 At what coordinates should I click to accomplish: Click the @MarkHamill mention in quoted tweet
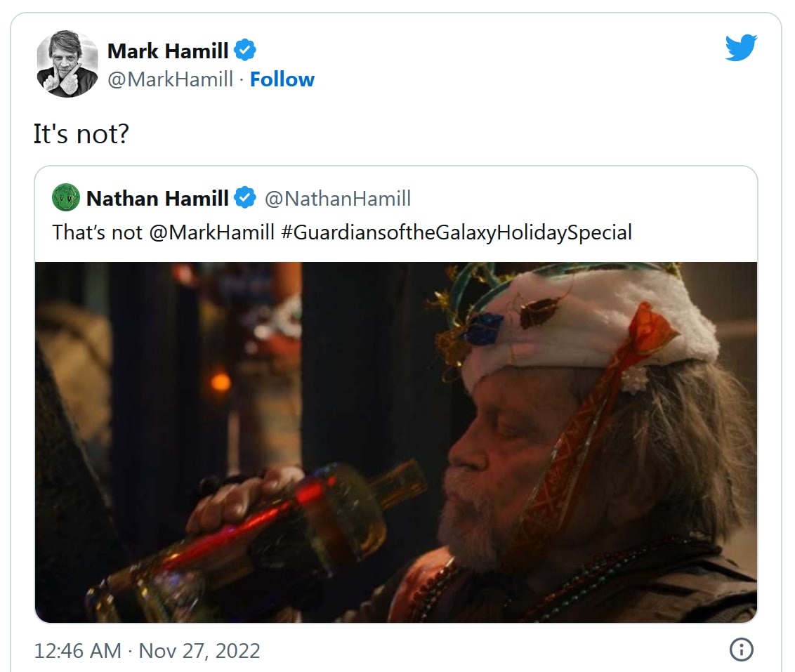pyautogui.click(x=211, y=232)
